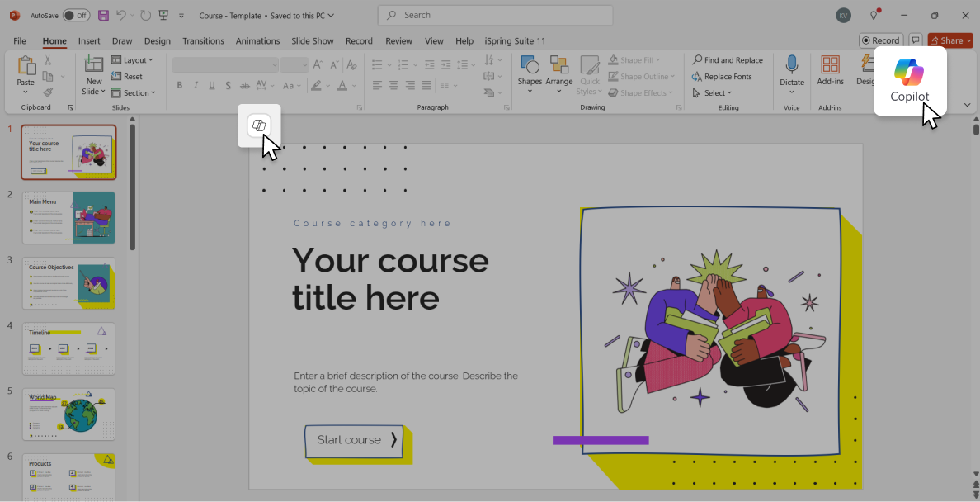Justify the paragraph text
980x502 pixels.
click(x=426, y=85)
